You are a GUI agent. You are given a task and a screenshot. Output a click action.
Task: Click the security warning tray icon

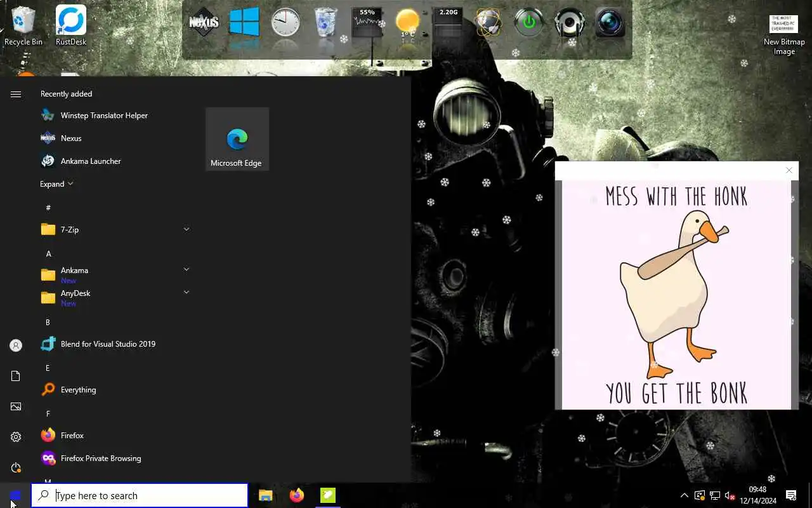(700, 495)
